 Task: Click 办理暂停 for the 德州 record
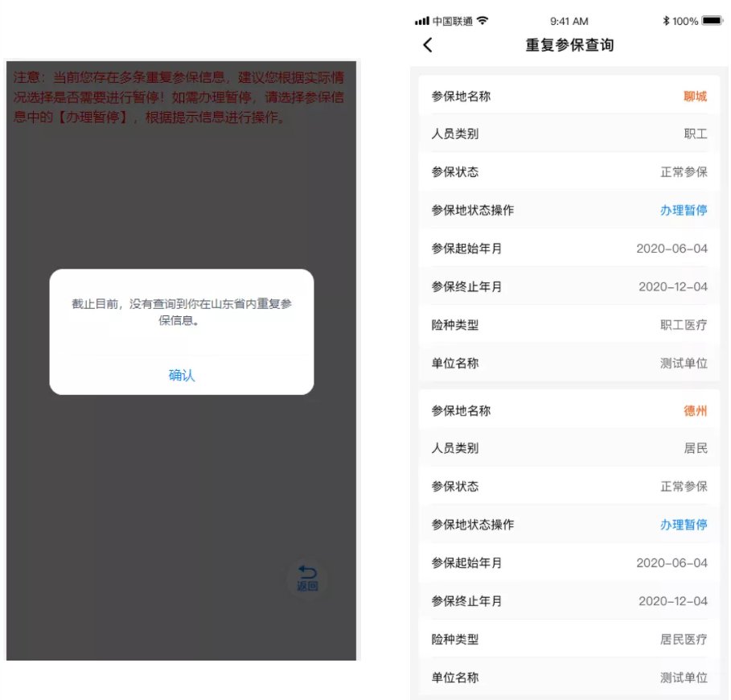coord(684,525)
